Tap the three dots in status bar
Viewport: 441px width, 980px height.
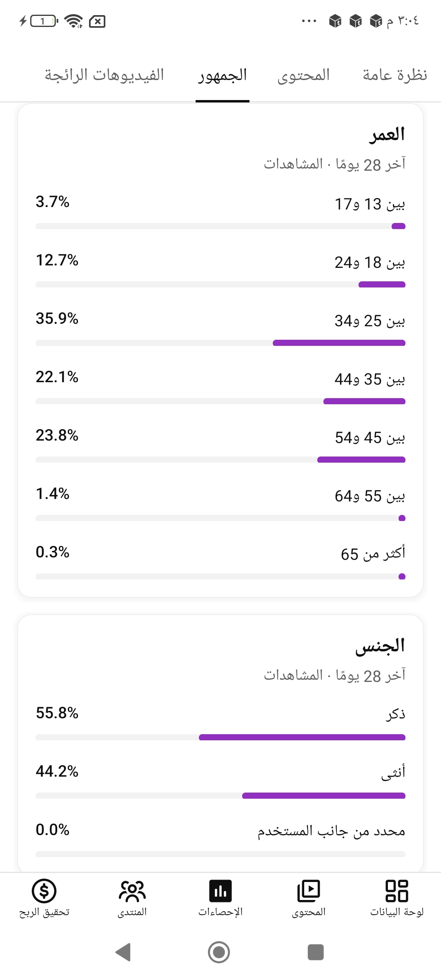309,21
